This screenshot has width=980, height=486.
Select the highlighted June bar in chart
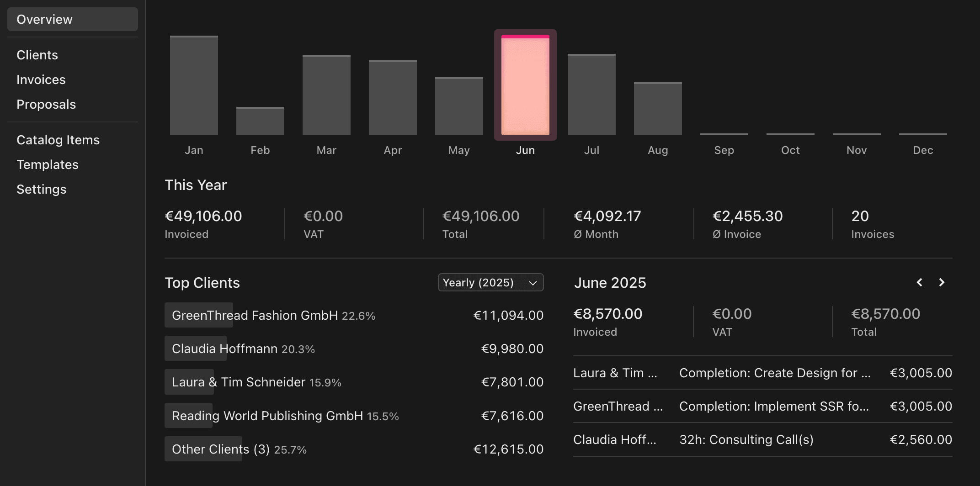[525, 85]
